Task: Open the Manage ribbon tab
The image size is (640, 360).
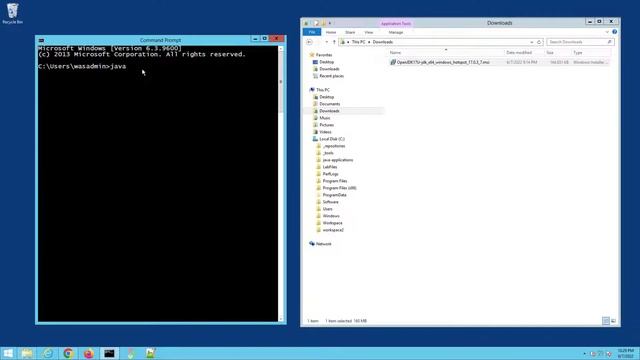Action: (396, 32)
